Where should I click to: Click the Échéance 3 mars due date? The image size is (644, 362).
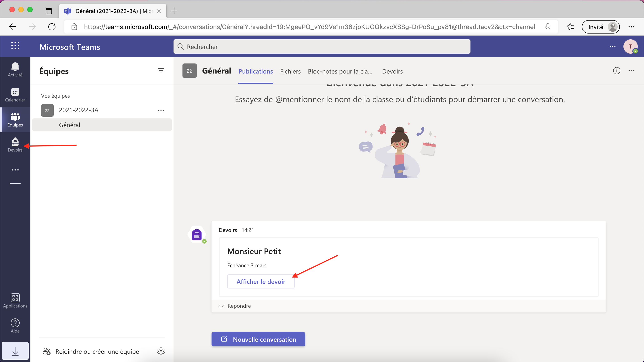[x=247, y=265]
